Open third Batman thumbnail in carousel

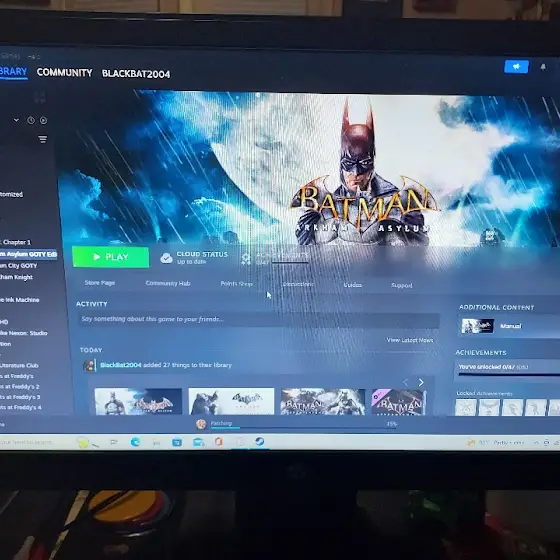pos(323,402)
